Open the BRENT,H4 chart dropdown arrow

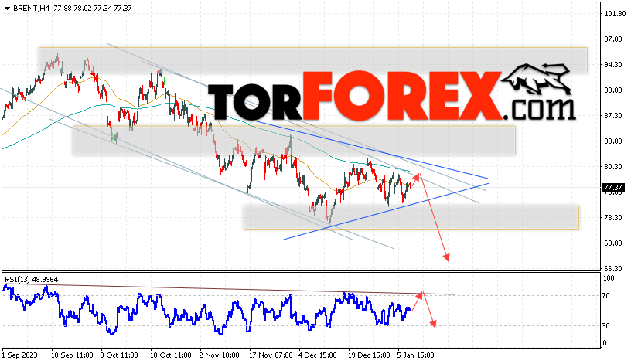pyautogui.click(x=7, y=9)
